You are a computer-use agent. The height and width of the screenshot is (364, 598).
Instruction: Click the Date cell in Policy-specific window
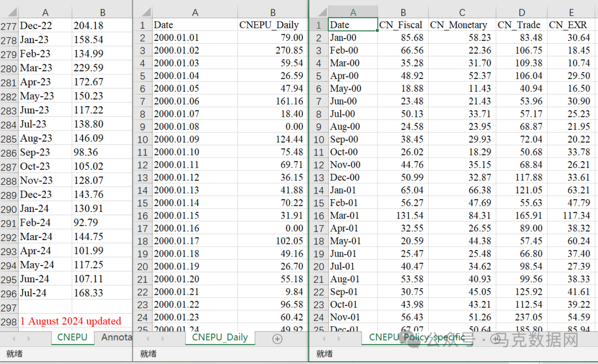point(353,25)
